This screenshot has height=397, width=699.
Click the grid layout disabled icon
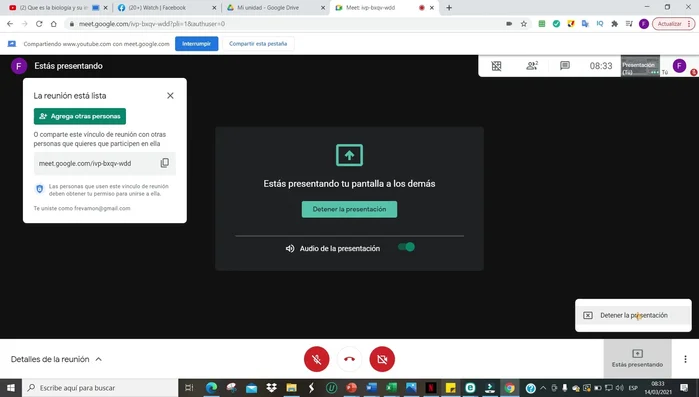496,66
